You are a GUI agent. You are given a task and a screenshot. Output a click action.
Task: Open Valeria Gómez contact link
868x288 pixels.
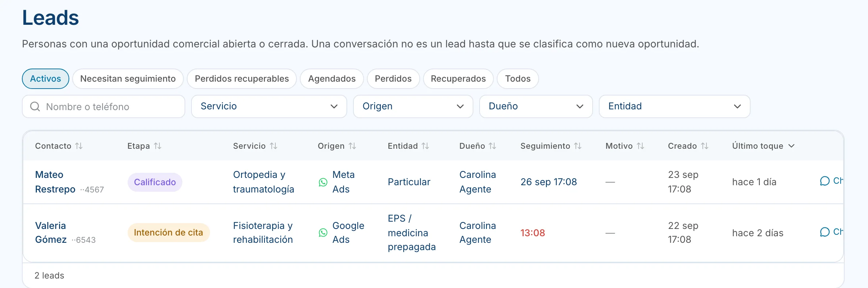pos(51,233)
